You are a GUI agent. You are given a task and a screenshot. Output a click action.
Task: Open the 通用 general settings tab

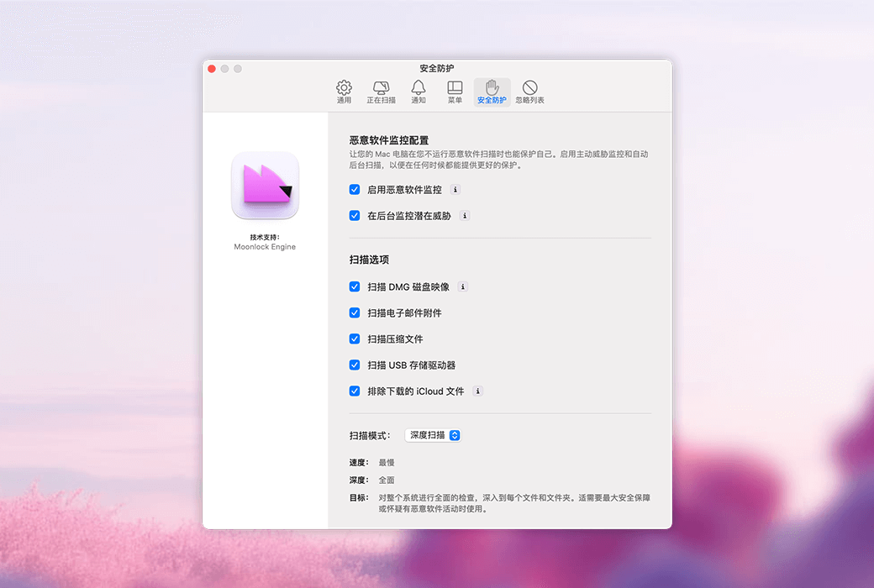point(344,92)
